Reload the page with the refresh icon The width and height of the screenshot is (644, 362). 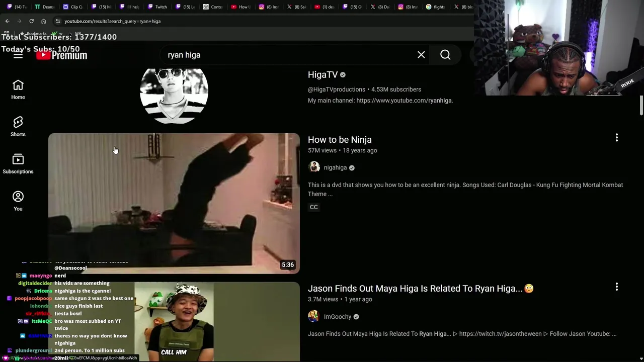31,21
